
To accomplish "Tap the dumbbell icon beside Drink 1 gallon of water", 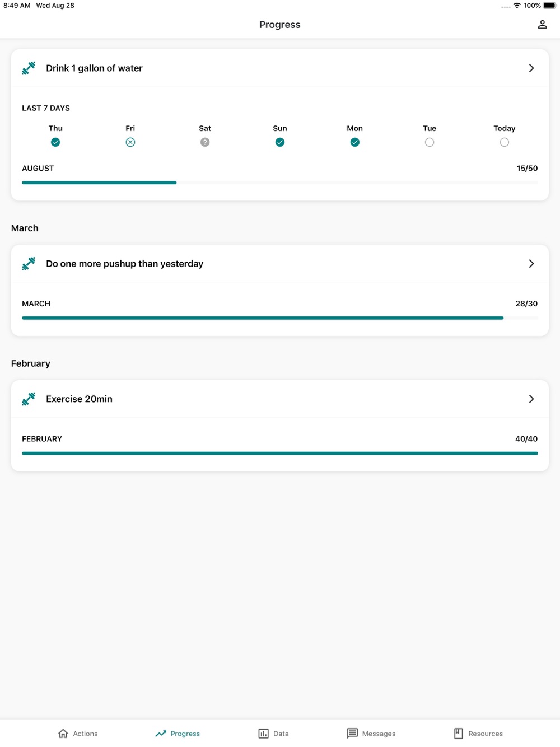I will 29,68.
